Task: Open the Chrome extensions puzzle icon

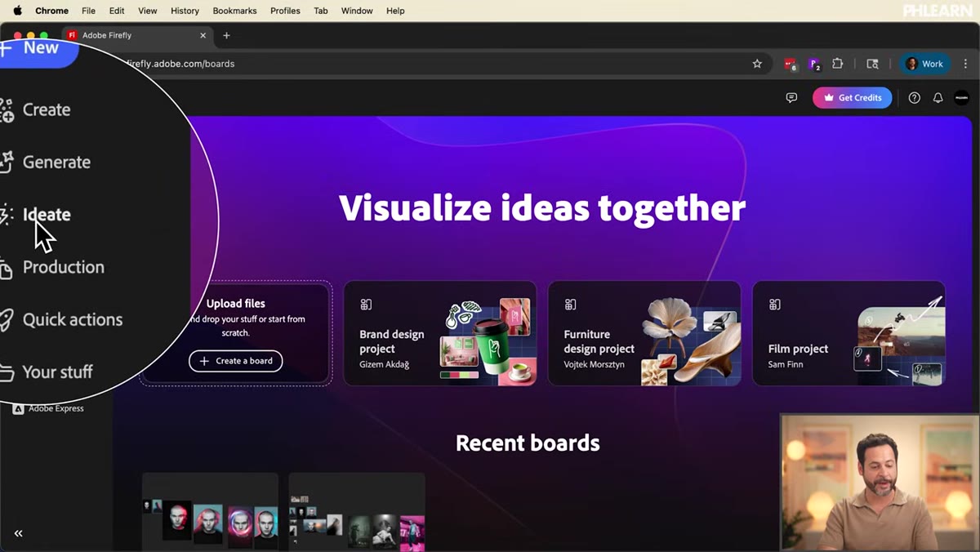Action: coord(838,64)
